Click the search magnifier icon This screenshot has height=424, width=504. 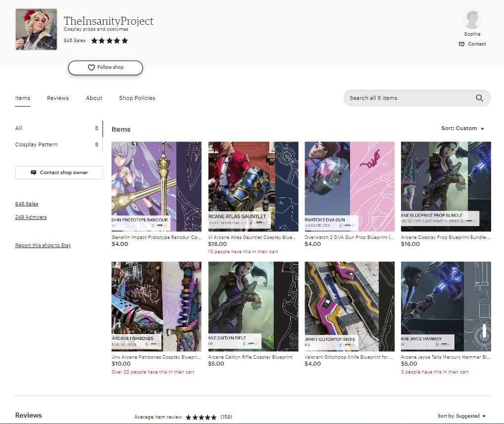(x=479, y=98)
